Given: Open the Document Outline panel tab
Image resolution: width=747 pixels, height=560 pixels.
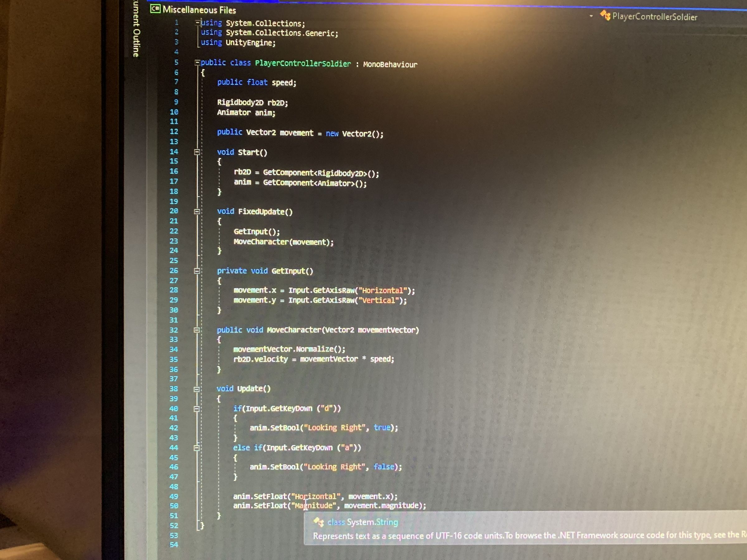Looking at the screenshot, I should 136,29.
